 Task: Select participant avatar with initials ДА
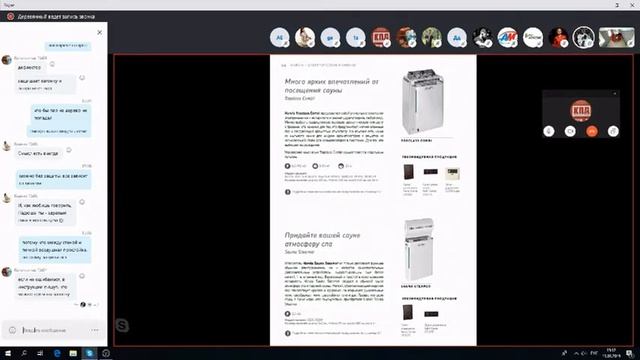[x=457, y=37]
